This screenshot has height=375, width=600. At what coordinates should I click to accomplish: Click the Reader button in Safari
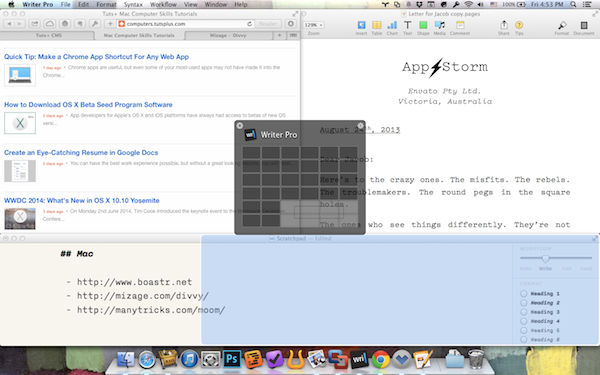pos(268,24)
